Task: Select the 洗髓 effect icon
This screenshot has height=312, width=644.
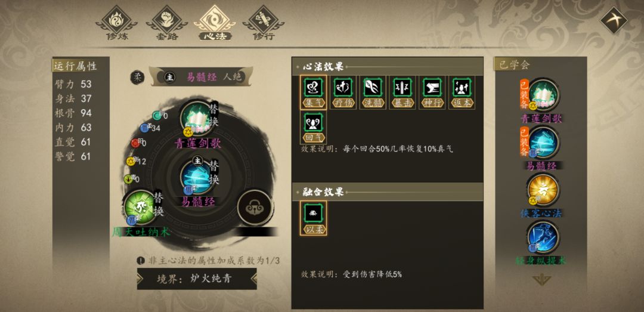Action: pyautogui.click(x=373, y=92)
